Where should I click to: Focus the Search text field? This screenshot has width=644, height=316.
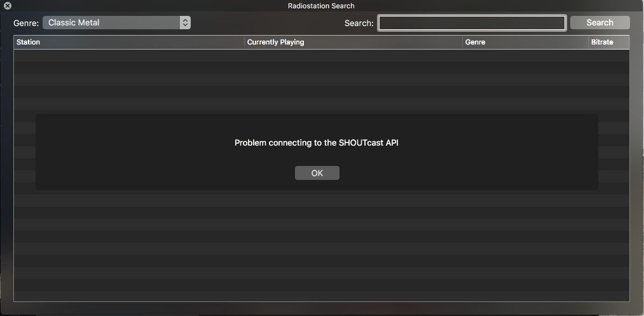pos(472,23)
